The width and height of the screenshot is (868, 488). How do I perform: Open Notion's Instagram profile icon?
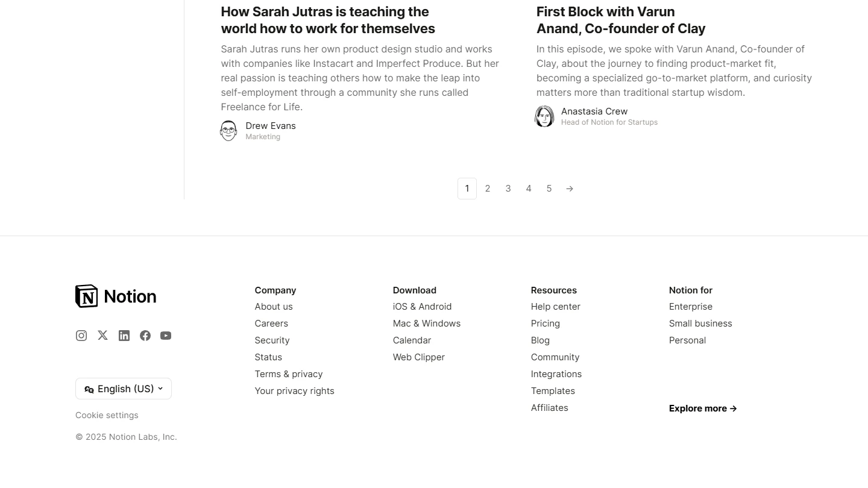pos(81,336)
